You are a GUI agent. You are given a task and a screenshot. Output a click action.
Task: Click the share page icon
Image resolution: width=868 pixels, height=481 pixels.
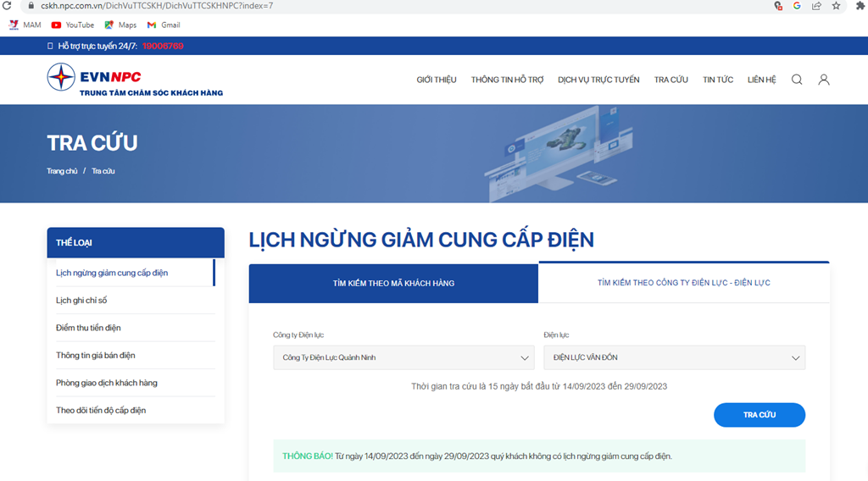coord(816,6)
